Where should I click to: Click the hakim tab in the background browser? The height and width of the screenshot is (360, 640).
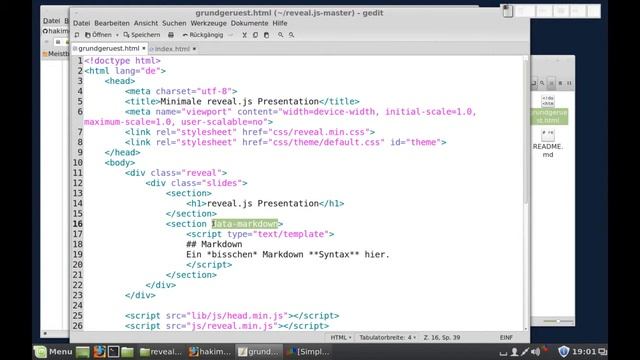[x=56, y=31]
